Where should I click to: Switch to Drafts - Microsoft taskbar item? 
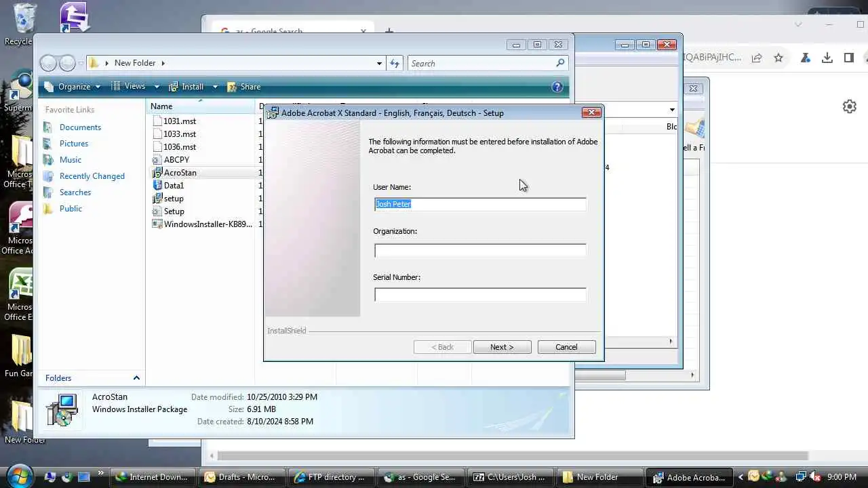pyautogui.click(x=242, y=477)
